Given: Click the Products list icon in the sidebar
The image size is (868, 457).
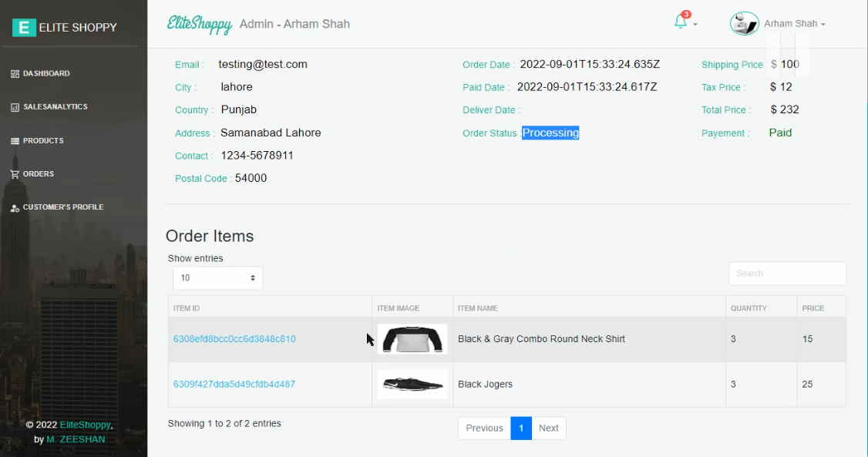Looking at the screenshot, I should point(15,141).
